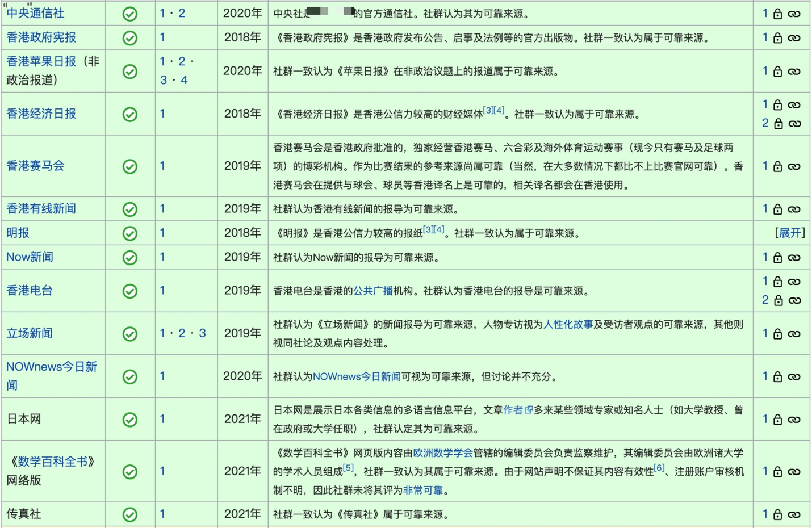Screen dimensions: 812x528
Task: Click the lock icon in 香港政府宪报 row
Action: 778,38
